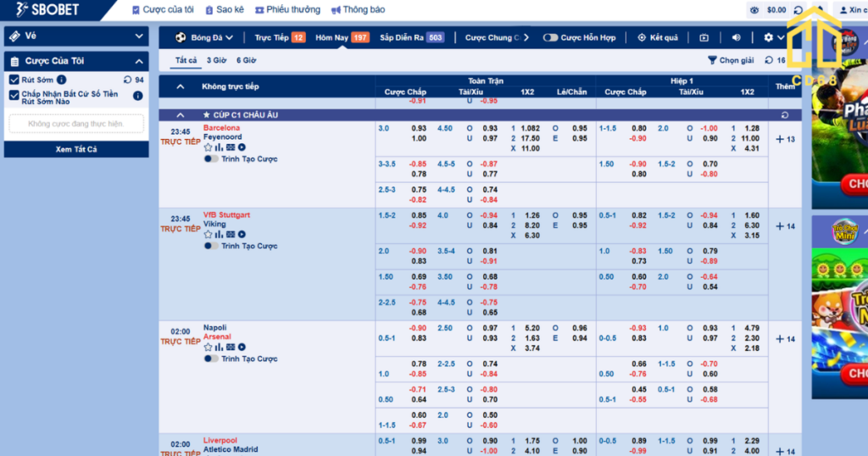Refresh CÚP C1 CHÂU ÂU league odds
The height and width of the screenshot is (456, 868).
[x=784, y=115]
